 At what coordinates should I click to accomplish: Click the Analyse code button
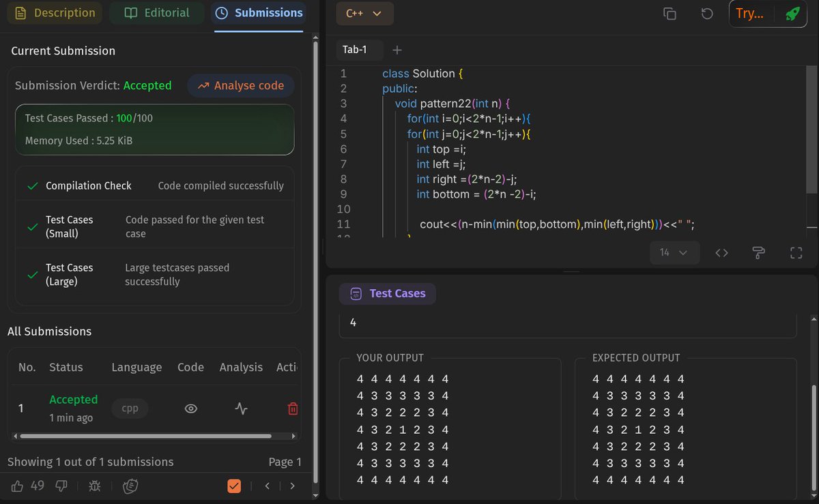pyautogui.click(x=240, y=86)
